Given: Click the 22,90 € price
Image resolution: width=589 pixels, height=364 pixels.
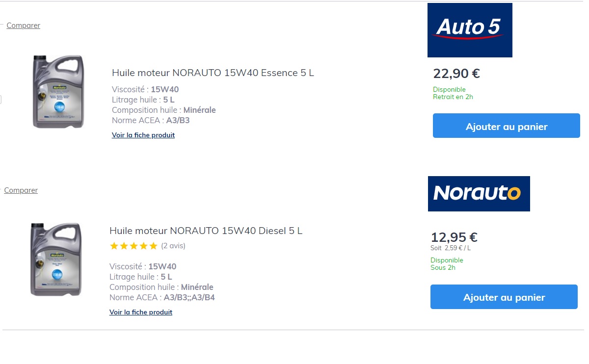Looking at the screenshot, I should pos(456,74).
